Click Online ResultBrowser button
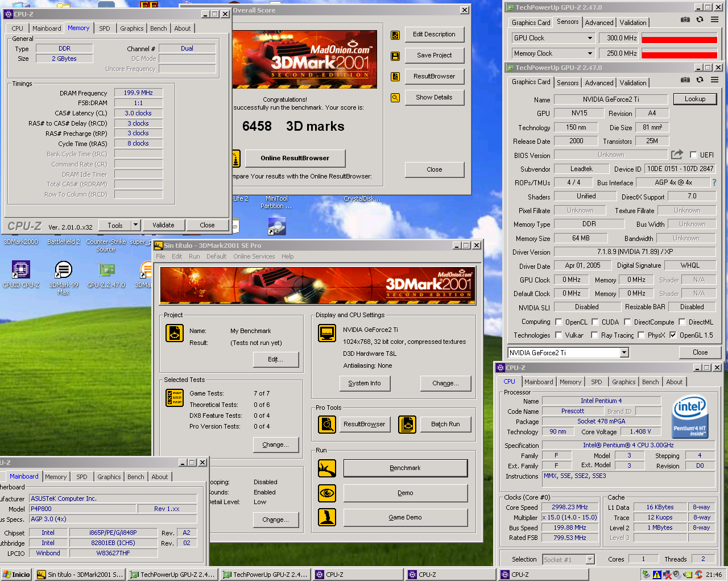The height and width of the screenshot is (582, 728). 295,158
